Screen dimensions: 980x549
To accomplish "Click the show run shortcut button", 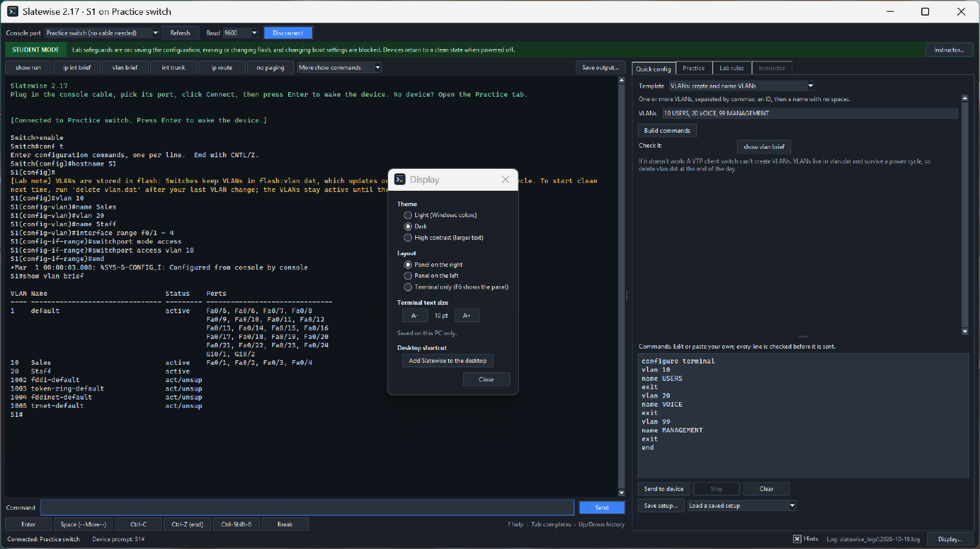I will coord(28,68).
